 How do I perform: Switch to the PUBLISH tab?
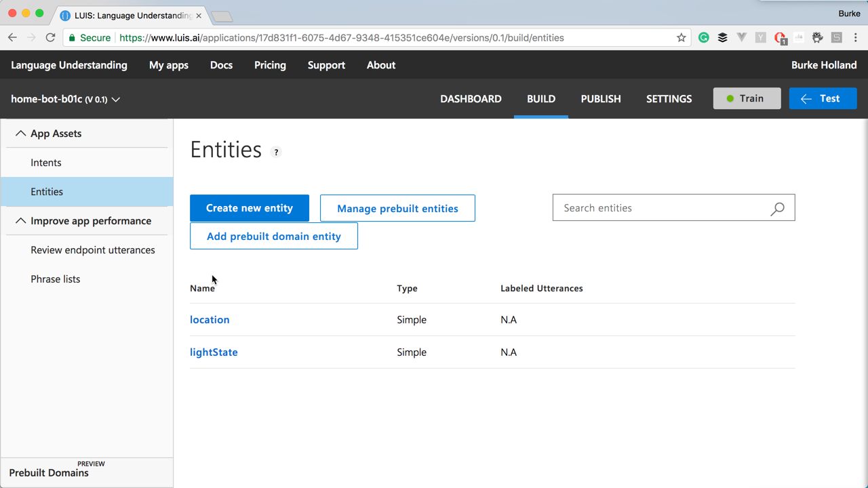(601, 99)
